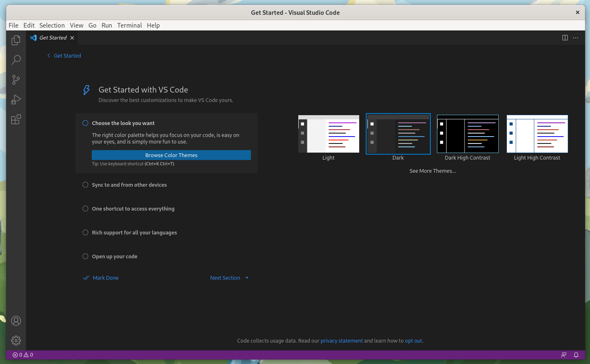Go back using the Get Started chevron link

(x=64, y=56)
